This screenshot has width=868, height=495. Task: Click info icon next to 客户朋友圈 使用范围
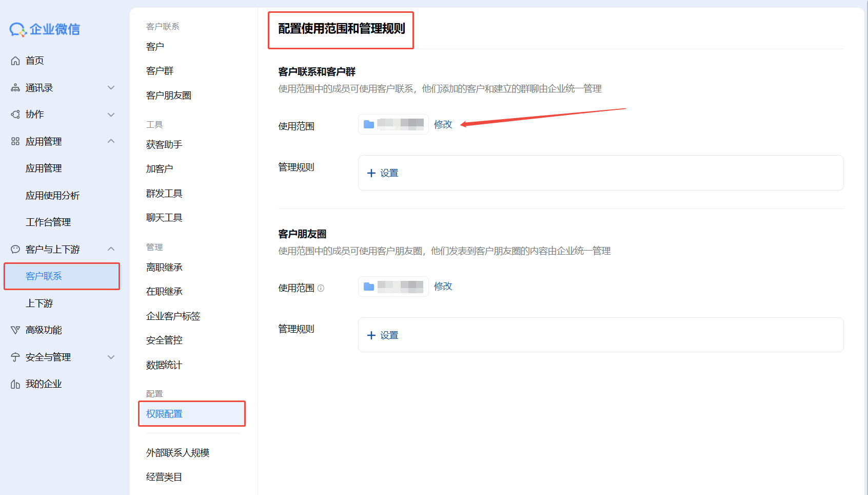[x=321, y=289]
